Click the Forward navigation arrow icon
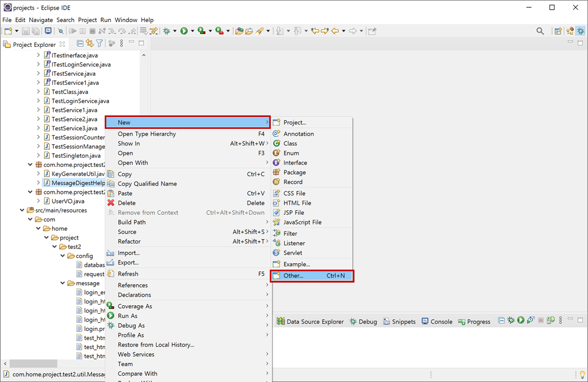The image size is (588, 382). (353, 31)
